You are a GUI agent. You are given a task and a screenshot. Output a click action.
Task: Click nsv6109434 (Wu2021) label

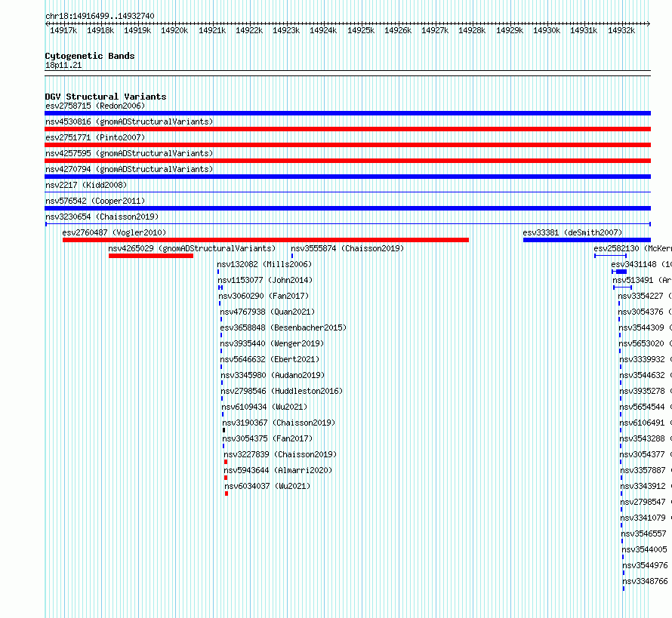(x=264, y=407)
